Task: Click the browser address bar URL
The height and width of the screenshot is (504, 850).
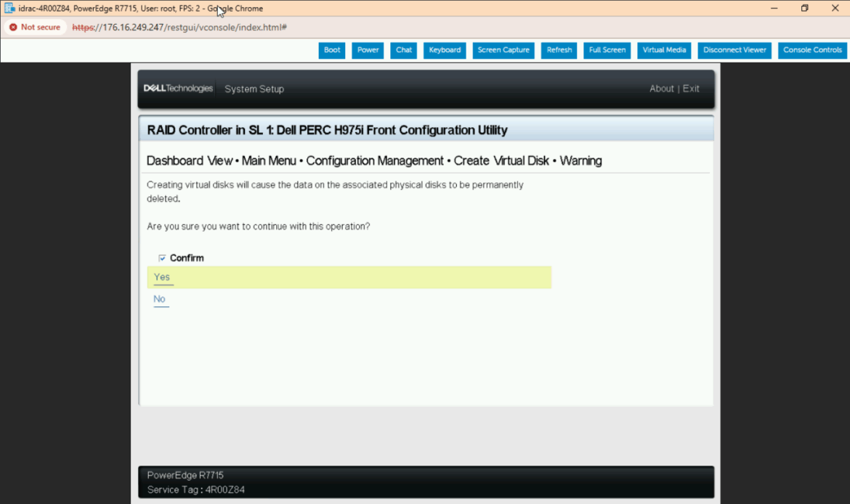Action: (x=179, y=27)
